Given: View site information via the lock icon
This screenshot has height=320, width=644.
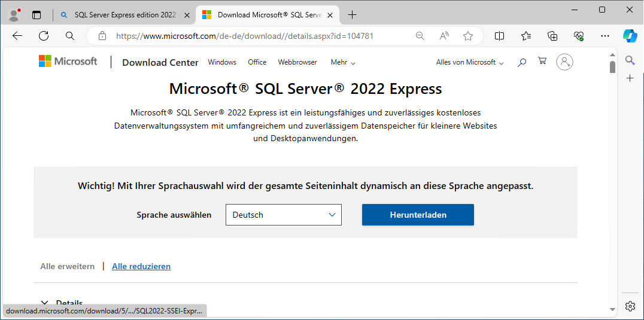Looking at the screenshot, I should [x=102, y=36].
